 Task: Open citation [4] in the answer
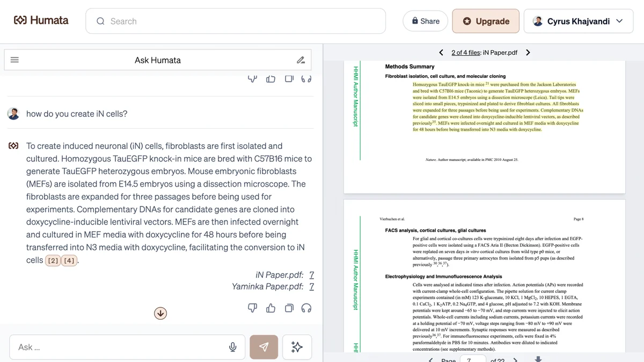point(70,261)
